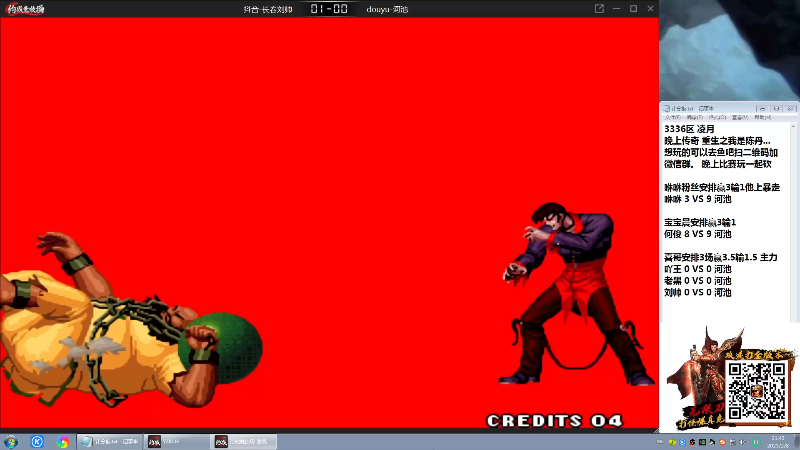Screen dimensions: 800x450
Task: Click the QR code image
Action: [757, 391]
